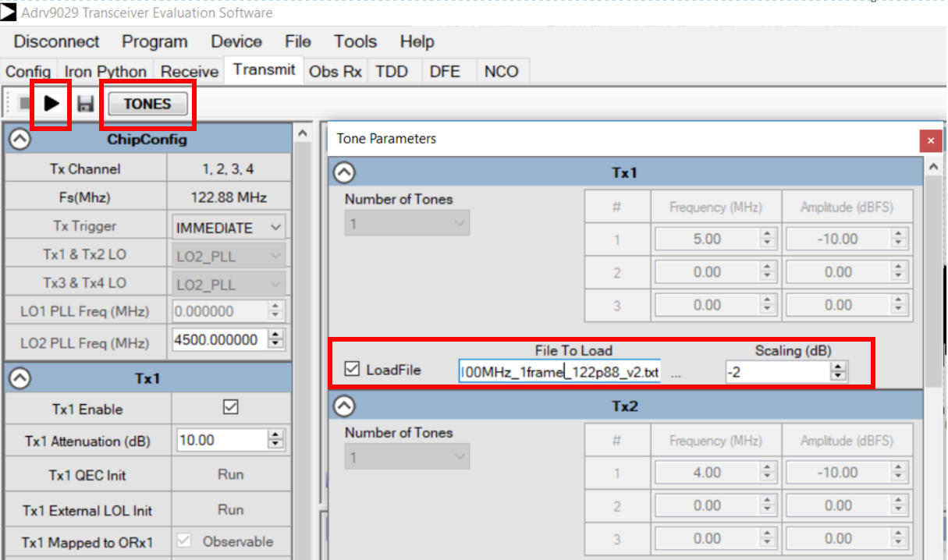Viewport: 948px width, 560px height.
Task: Click Tx1 Attenuation stepper arrows
Action: tap(276, 440)
